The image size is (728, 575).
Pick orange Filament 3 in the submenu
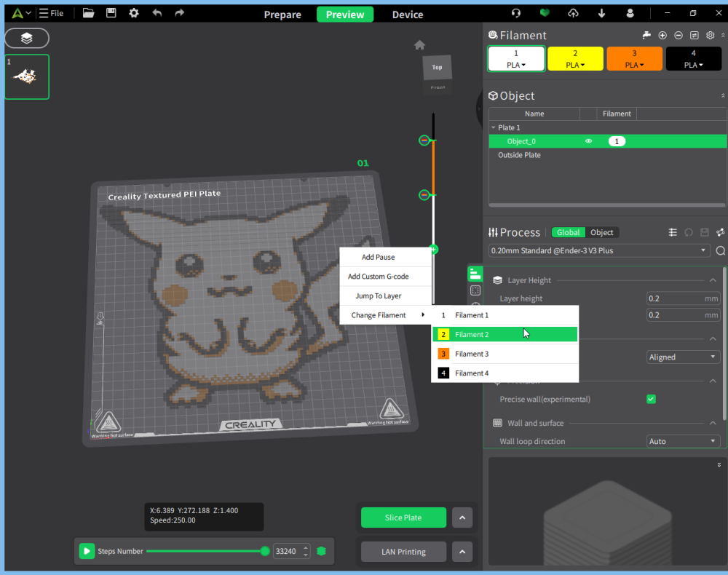(505, 354)
